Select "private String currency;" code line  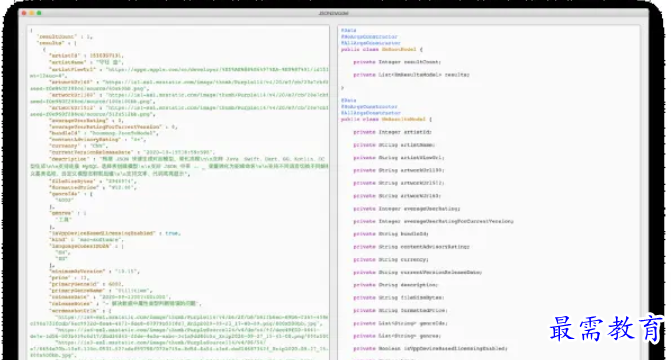(391, 260)
